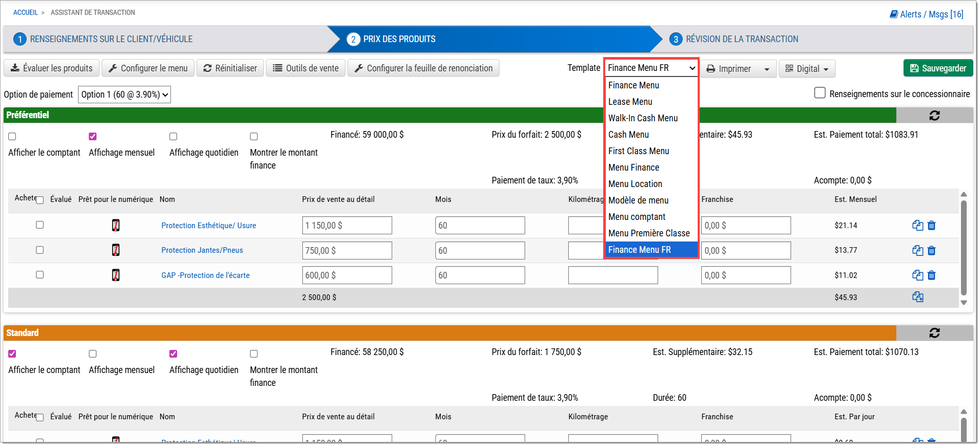
Task: Go to Révision de la transaction step
Action: pyautogui.click(x=741, y=39)
